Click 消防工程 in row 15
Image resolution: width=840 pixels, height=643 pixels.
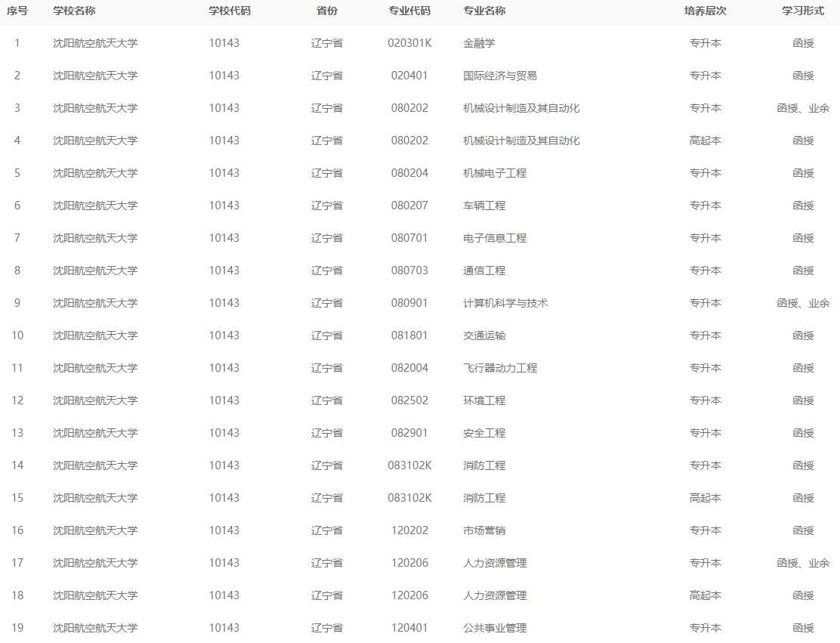[x=484, y=498]
